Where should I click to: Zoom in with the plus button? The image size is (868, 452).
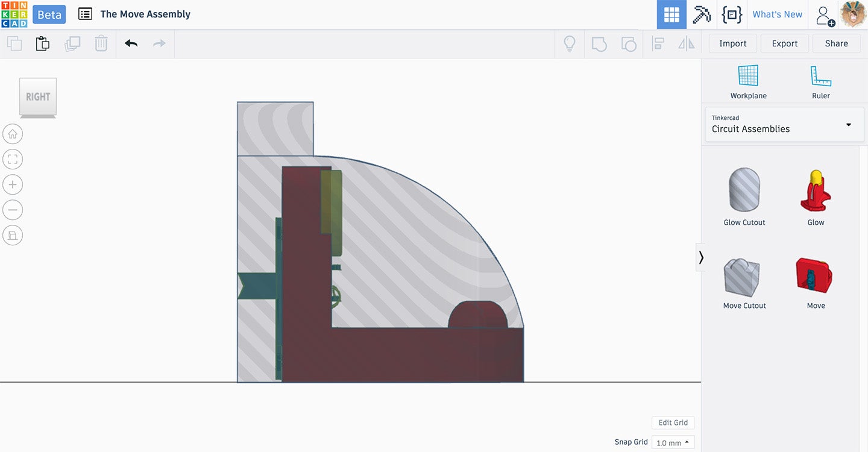(x=13, y=185)
